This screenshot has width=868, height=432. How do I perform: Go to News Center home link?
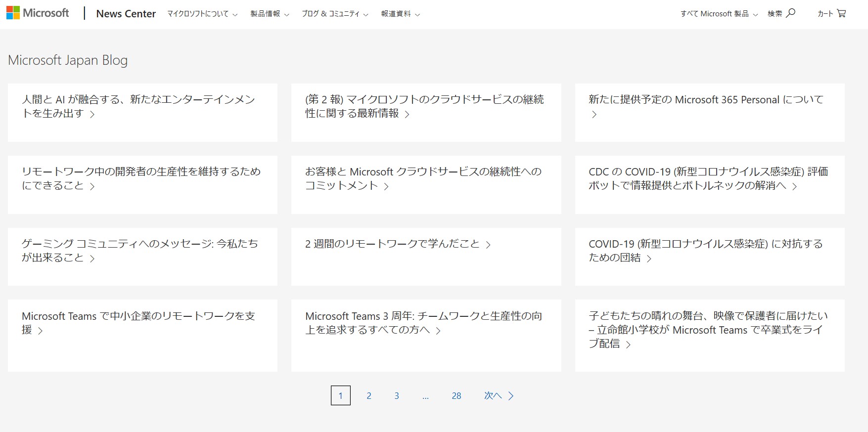click(x=126, y=14)
